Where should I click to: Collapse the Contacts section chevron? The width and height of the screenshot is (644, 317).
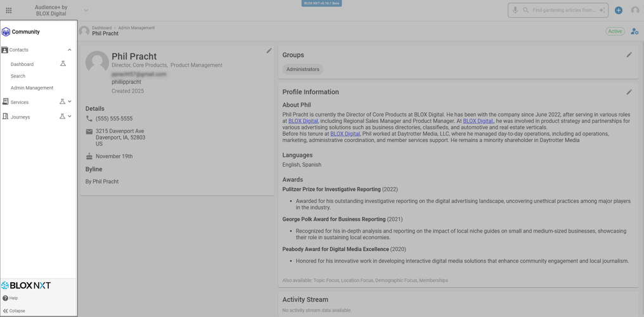coord(70,49)
